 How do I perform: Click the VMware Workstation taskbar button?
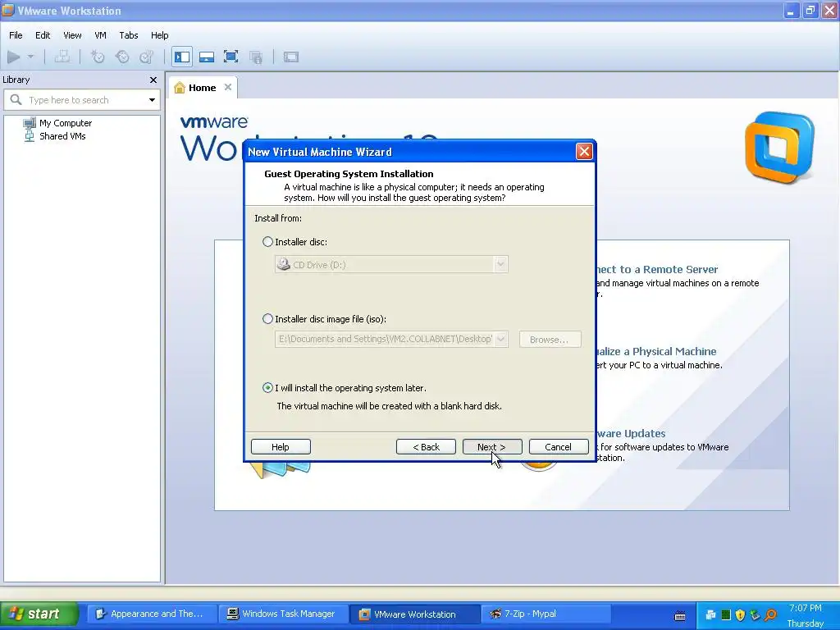414,614
